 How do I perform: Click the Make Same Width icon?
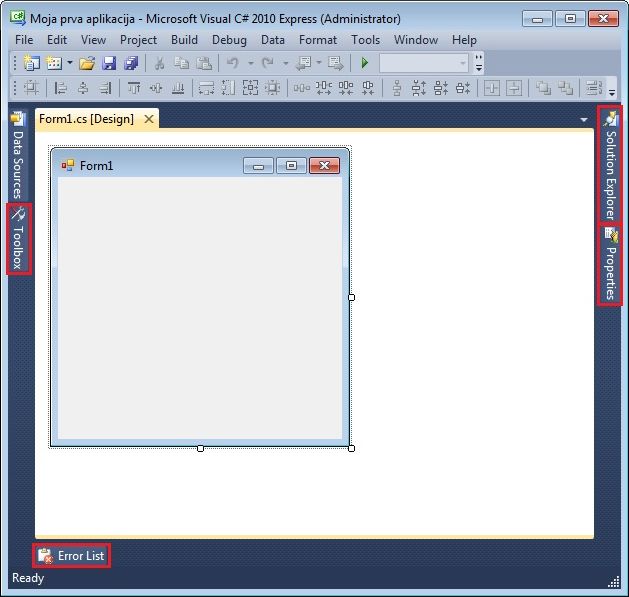coord(206,88)
